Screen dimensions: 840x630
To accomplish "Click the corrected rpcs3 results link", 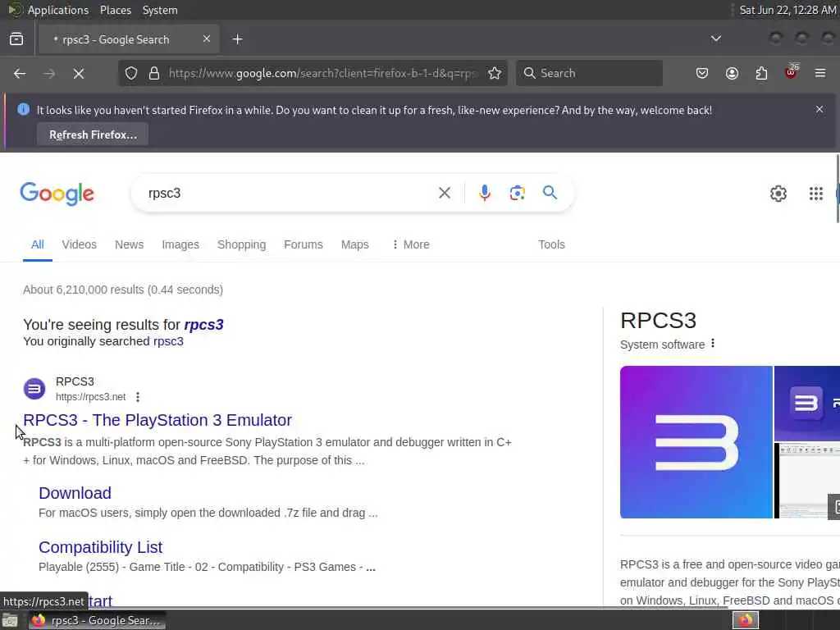I will click(203, 325).
